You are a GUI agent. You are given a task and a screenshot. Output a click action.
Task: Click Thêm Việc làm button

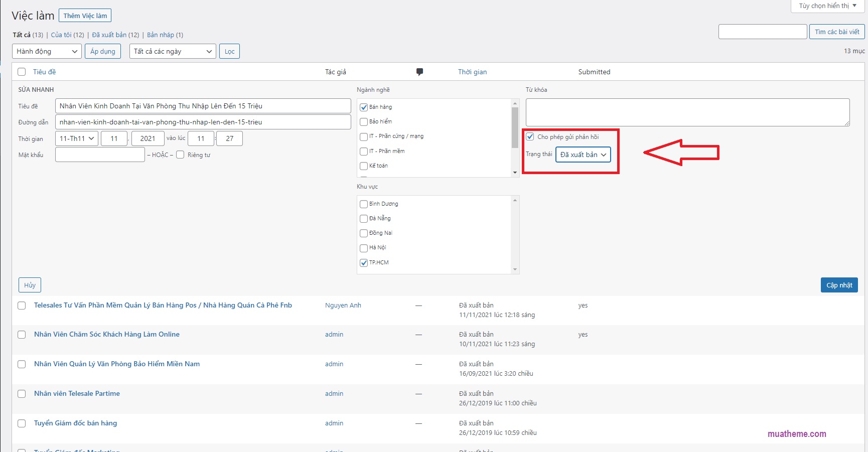click(x=85, y=16)
